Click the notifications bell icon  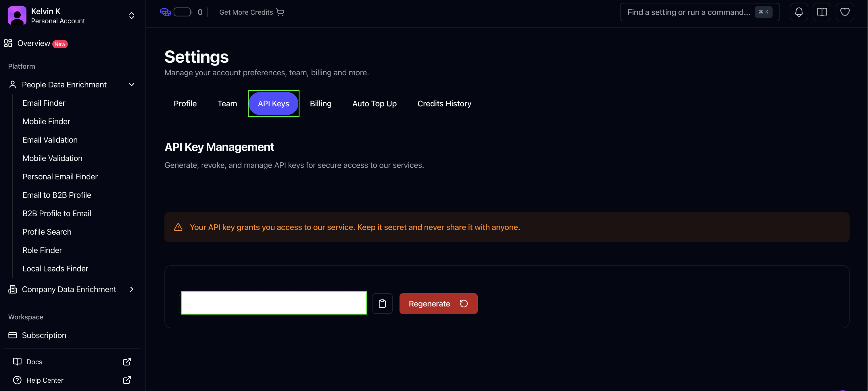click(x=798, y=12)
